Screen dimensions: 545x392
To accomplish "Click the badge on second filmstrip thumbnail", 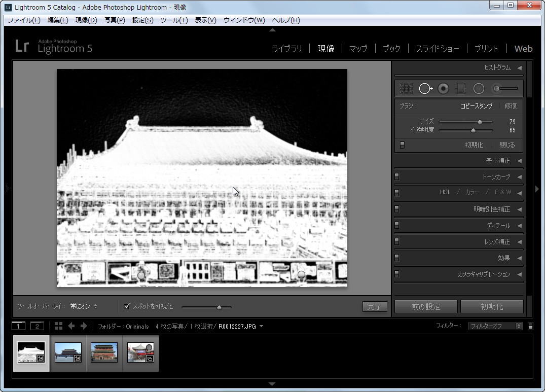I will [x=78, y=359].
